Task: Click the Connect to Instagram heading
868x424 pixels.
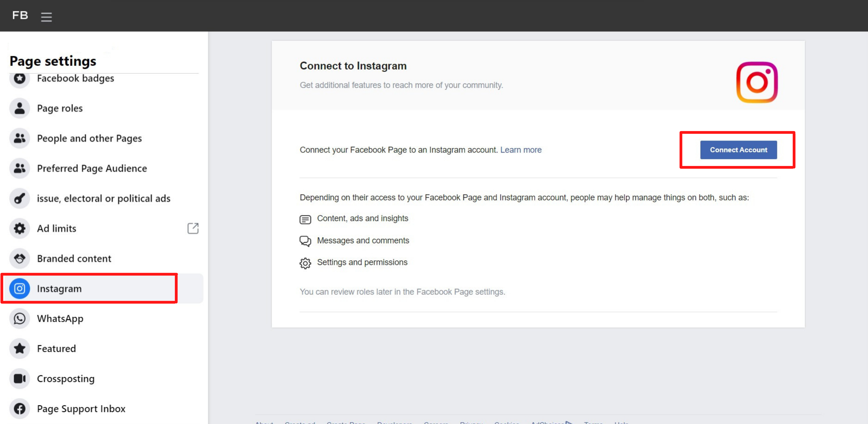Action: point(353,66)
